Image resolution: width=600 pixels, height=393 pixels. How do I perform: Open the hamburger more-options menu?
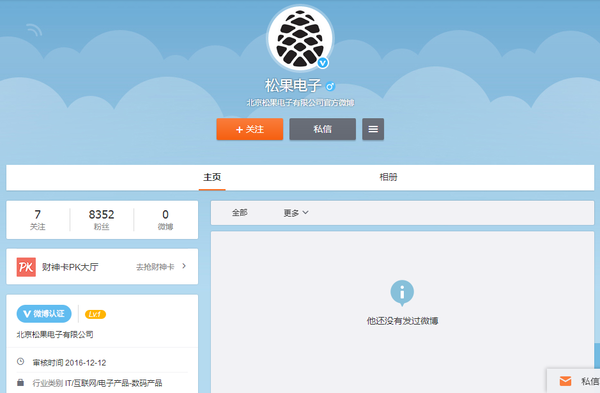click(373, 129)
